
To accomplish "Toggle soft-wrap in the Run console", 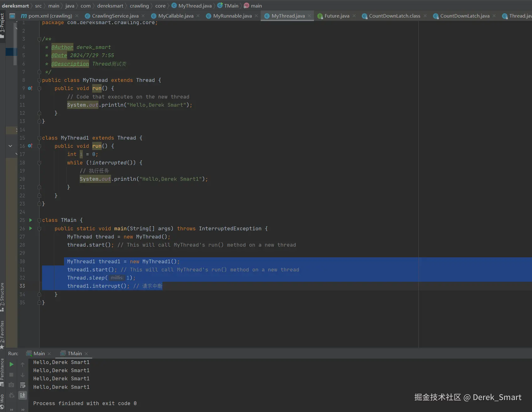I will 23,385.
